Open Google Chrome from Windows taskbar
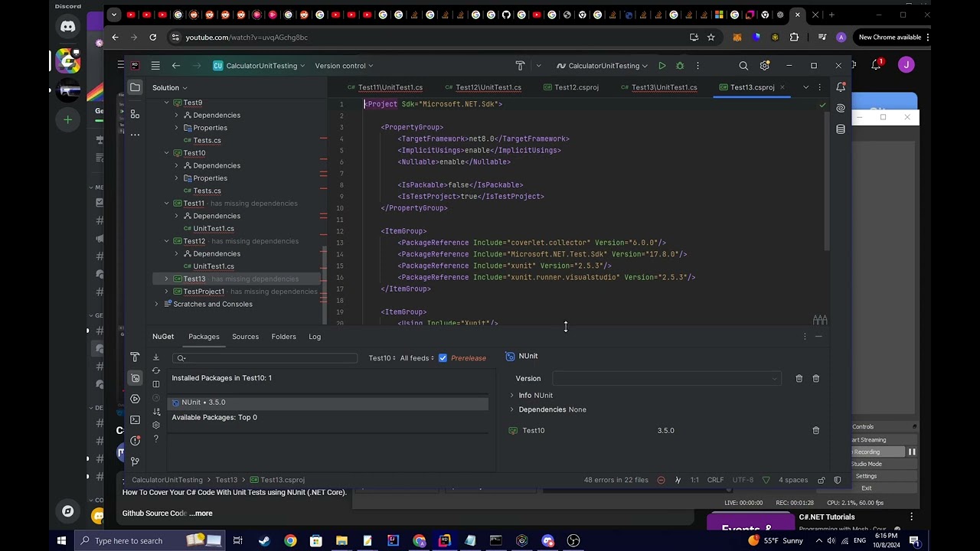 pos(290,541)
